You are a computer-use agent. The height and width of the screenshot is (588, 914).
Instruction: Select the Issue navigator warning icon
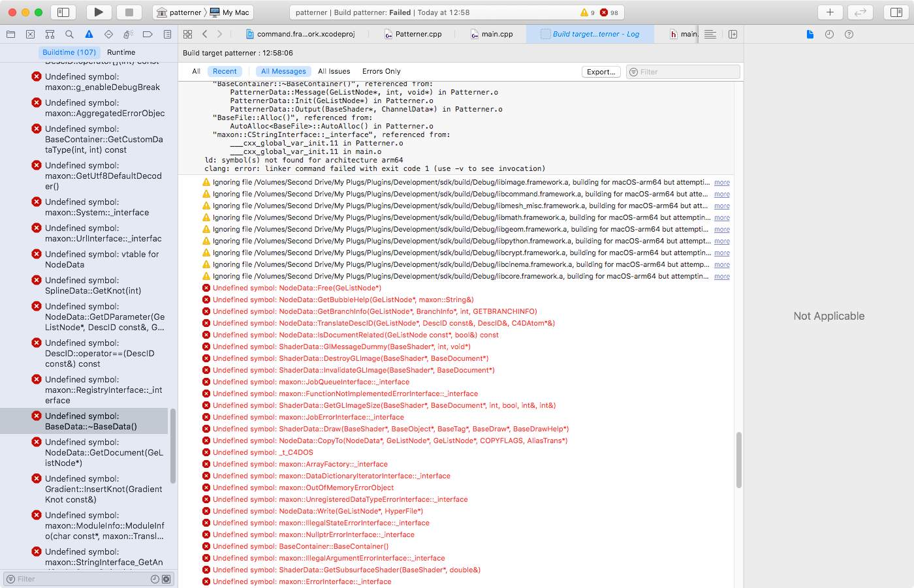click(x=89, y=34)
